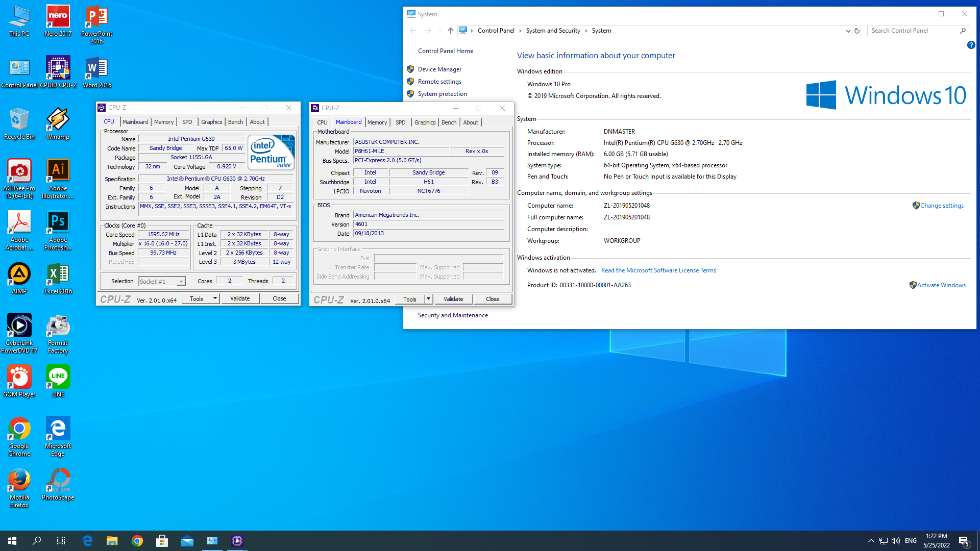Click the help question mark icon
980x551 pixels.
tap(971, 45)
